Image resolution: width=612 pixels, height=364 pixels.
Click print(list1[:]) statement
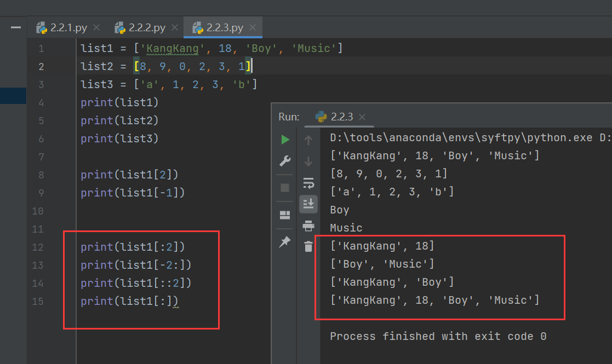[x=129, y=301]
